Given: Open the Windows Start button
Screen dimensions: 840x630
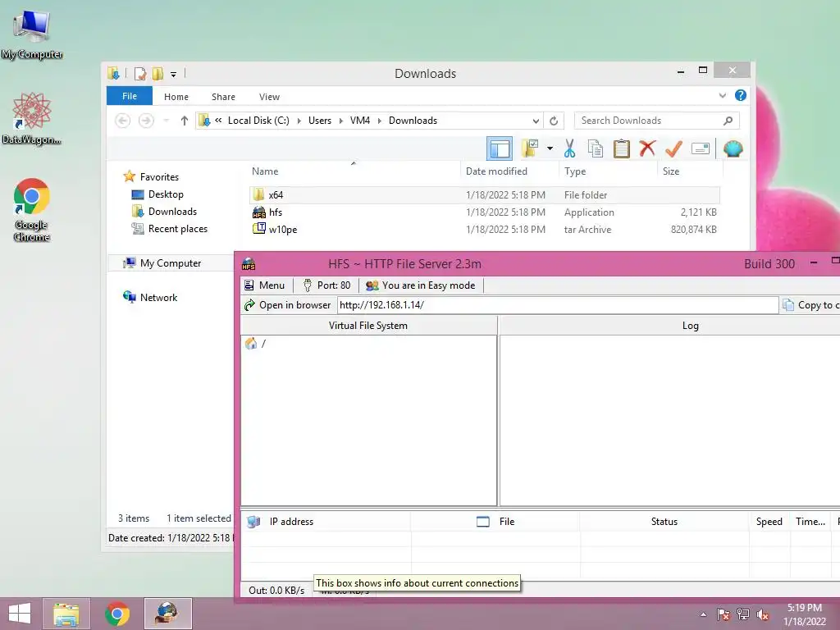Looking at the screenshot, I should [20, 614].
